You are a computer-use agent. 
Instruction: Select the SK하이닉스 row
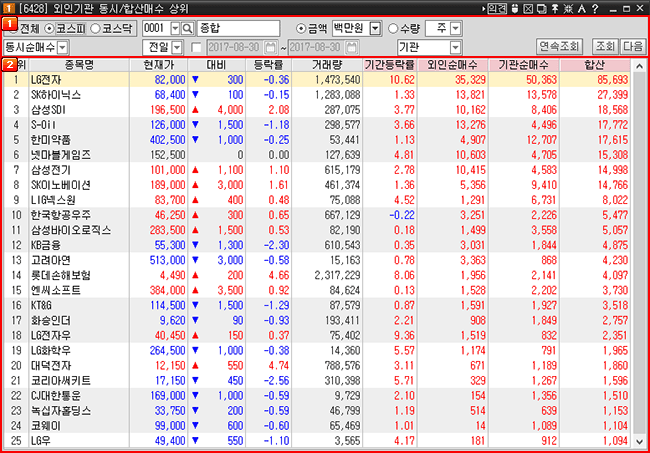coord(317,95)
